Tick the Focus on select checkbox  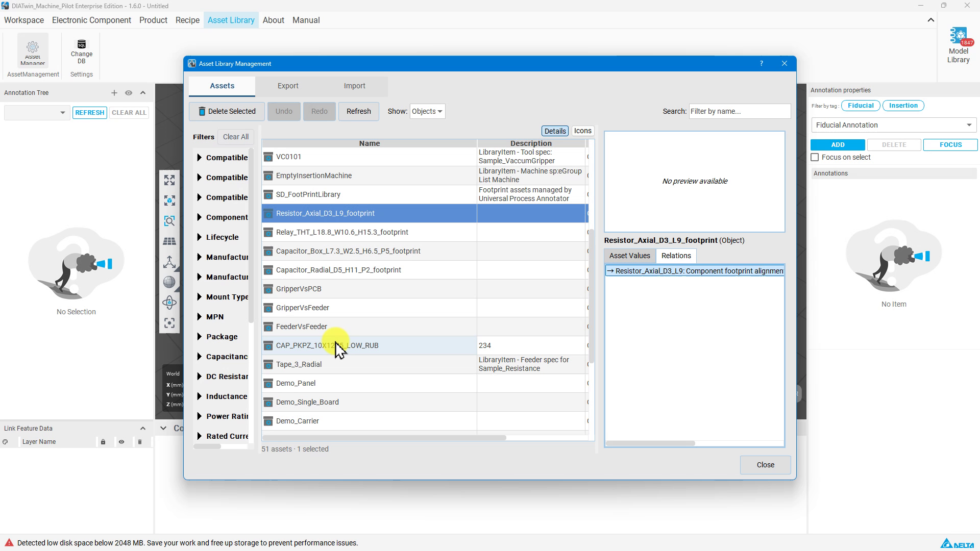(815, 158)
